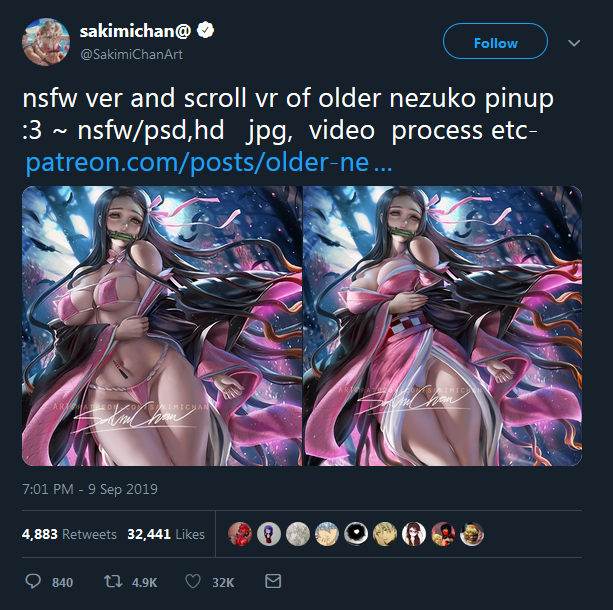Open the @SakimiChanArt handle link
The width and height of the screenshot is (613, 610).
(x=131, y=54)
